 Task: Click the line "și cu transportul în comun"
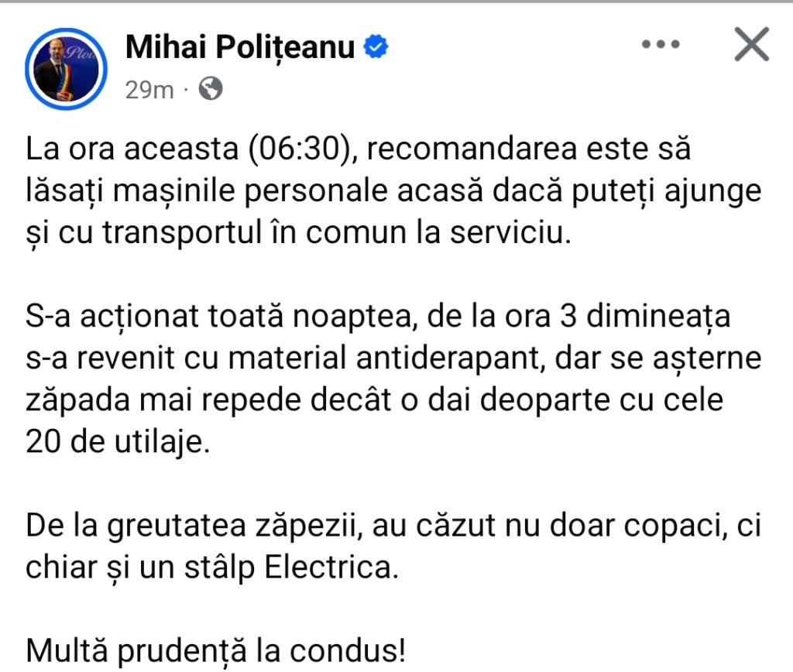pyautogui.click(x=297, y=232)
